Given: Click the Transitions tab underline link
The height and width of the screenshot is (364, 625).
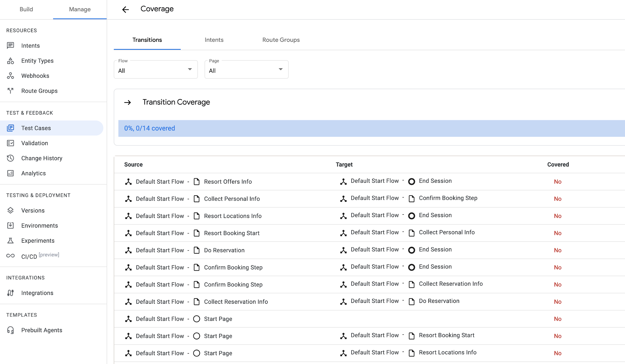Looking at the screenshot, I should [x=147, y=40].
